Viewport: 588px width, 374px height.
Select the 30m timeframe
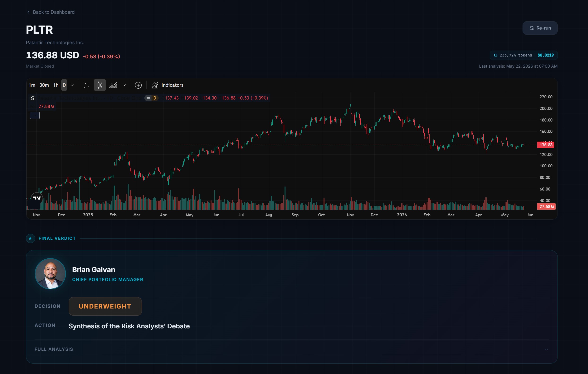44,85
